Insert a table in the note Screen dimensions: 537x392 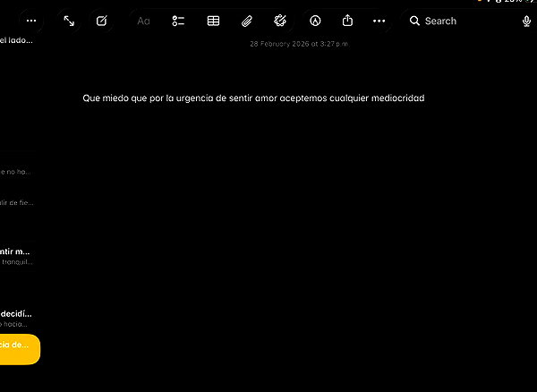213,21
